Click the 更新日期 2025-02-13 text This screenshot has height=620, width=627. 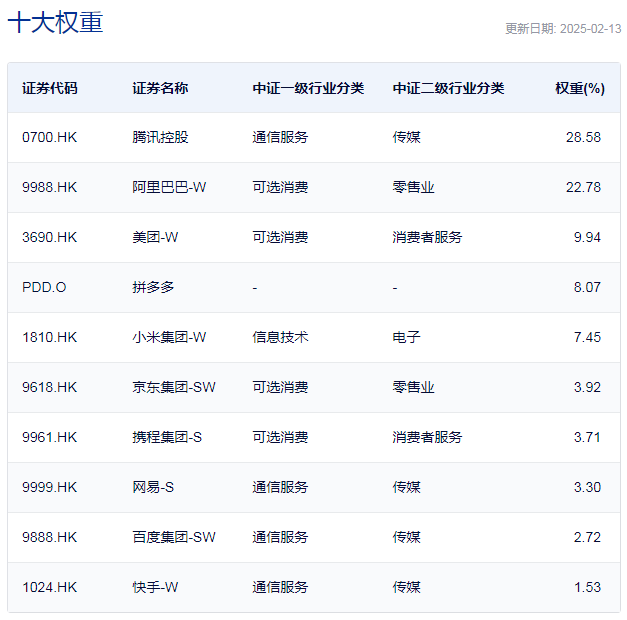[563, 29]
